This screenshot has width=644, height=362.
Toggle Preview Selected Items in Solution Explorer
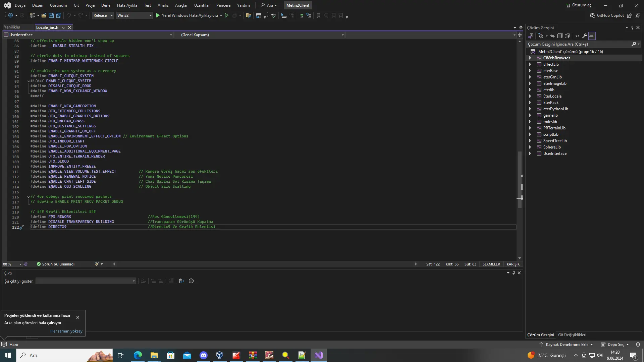592,36
